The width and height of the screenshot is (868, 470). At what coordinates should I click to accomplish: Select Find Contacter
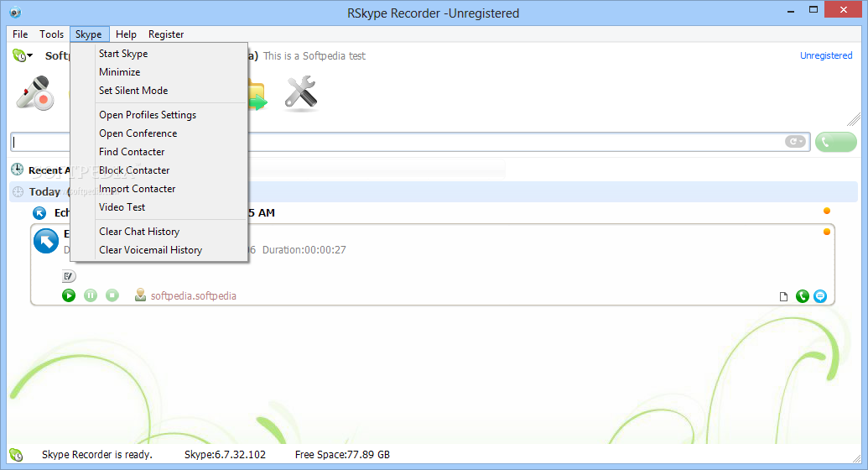click(159, 152)
